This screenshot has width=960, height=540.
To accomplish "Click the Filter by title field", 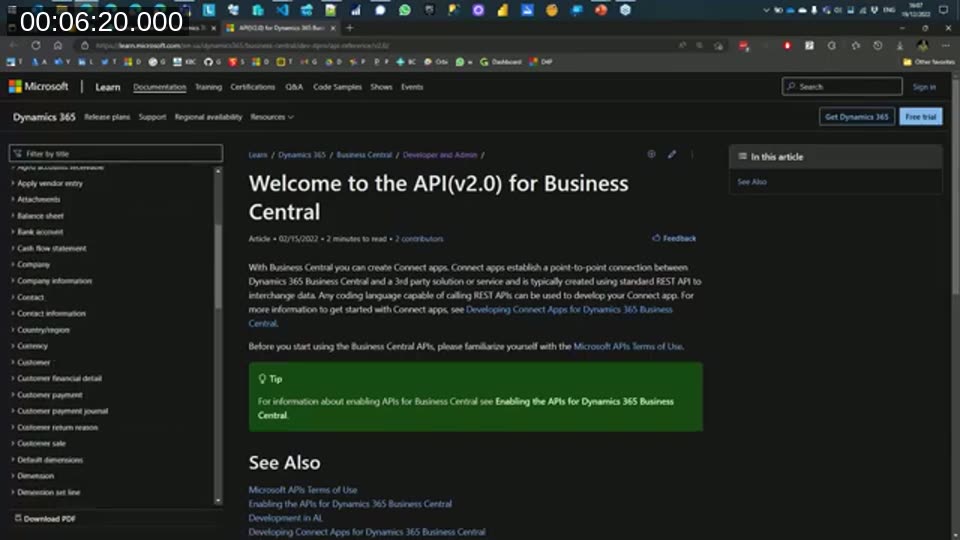I will (x=116, y=154).
